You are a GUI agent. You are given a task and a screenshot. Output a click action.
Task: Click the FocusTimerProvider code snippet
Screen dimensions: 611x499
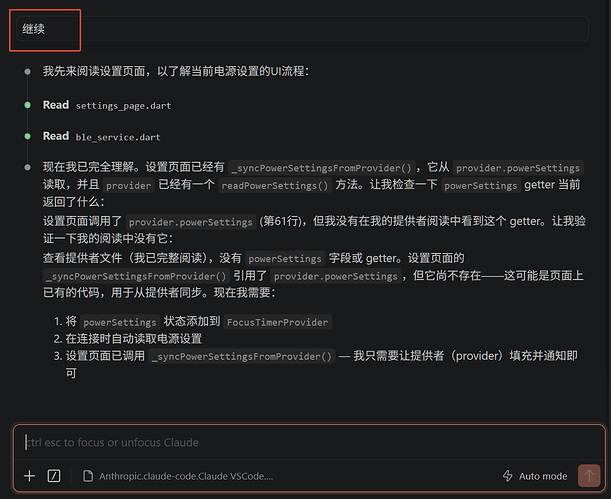(277, 322)
